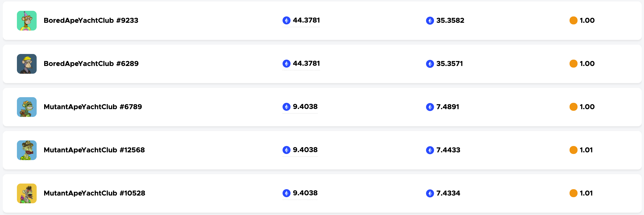The width and height of the screenshot is (644, 215).
Task: Select the MutantApeYachtClub #12568 thumbnail image
Action: (x=27, y=150)
